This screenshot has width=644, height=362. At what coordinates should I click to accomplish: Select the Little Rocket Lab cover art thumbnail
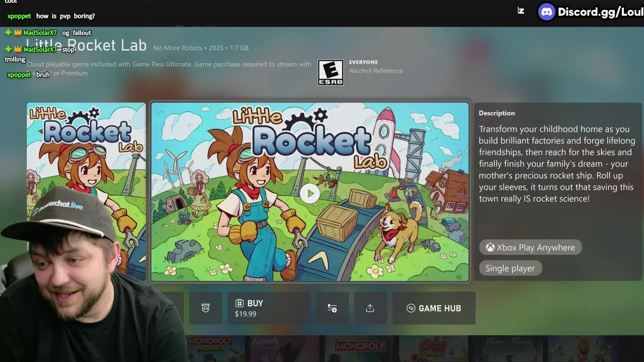pyautogui.click(x=86, y=192)
